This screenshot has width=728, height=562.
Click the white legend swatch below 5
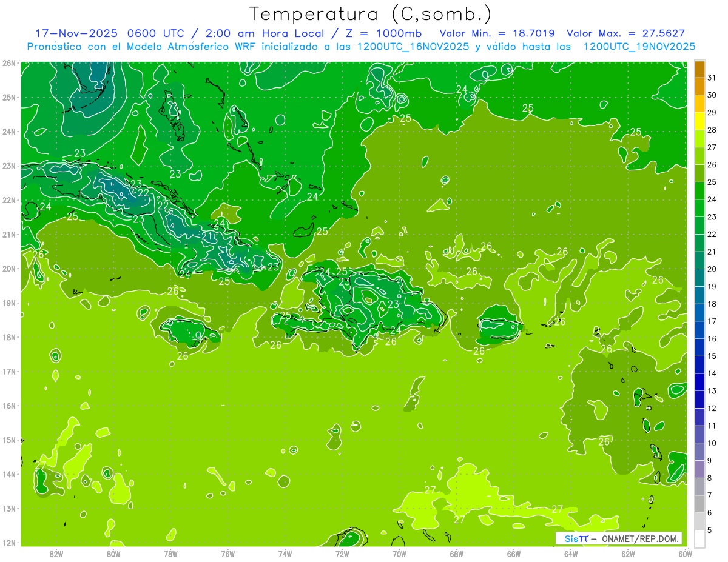tap(699, 538)
